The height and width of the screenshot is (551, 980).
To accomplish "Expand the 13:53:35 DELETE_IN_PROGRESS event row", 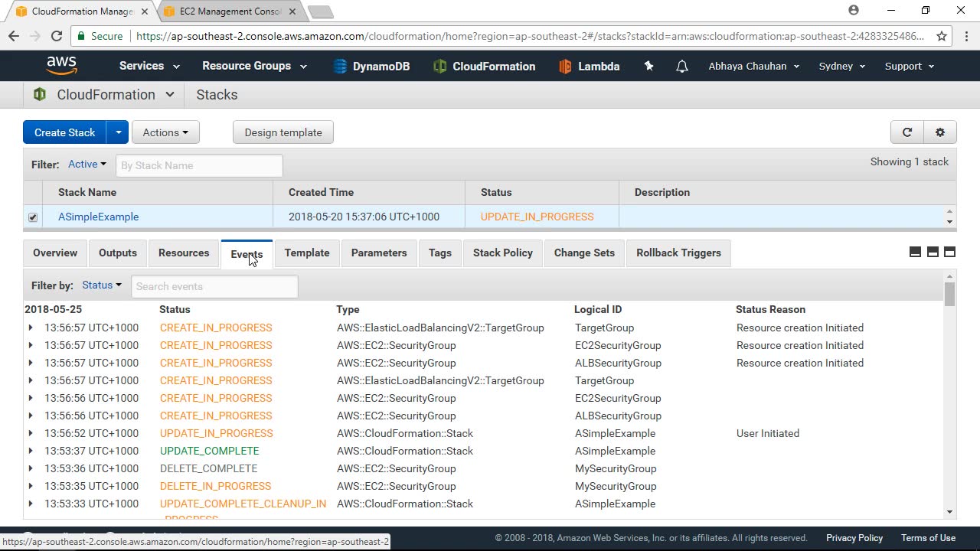I will (31, 486).
